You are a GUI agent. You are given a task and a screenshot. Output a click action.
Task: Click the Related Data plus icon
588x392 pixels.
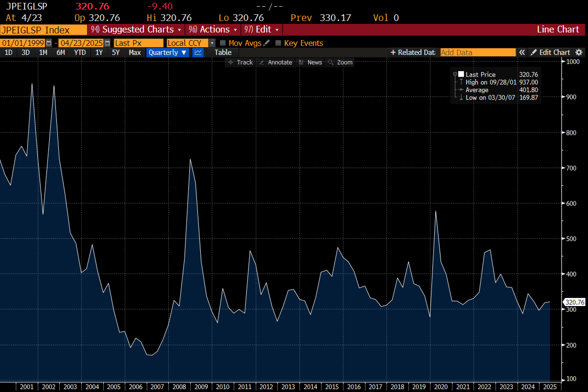[393, 53]
